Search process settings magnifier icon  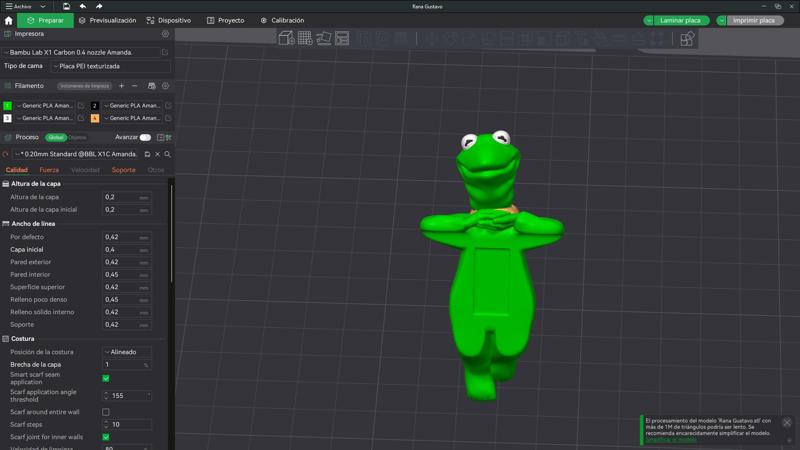tap(167, 154)
